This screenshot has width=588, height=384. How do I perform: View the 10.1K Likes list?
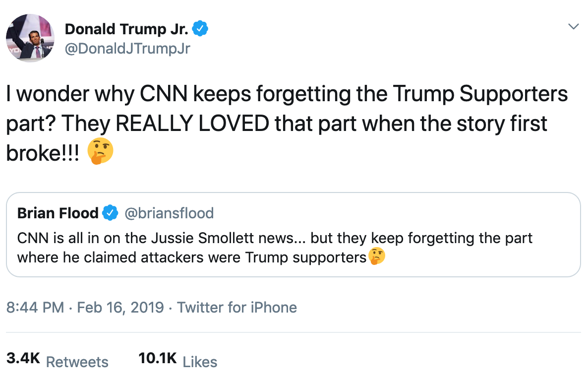pyautogui.click(x=178, y=360)
